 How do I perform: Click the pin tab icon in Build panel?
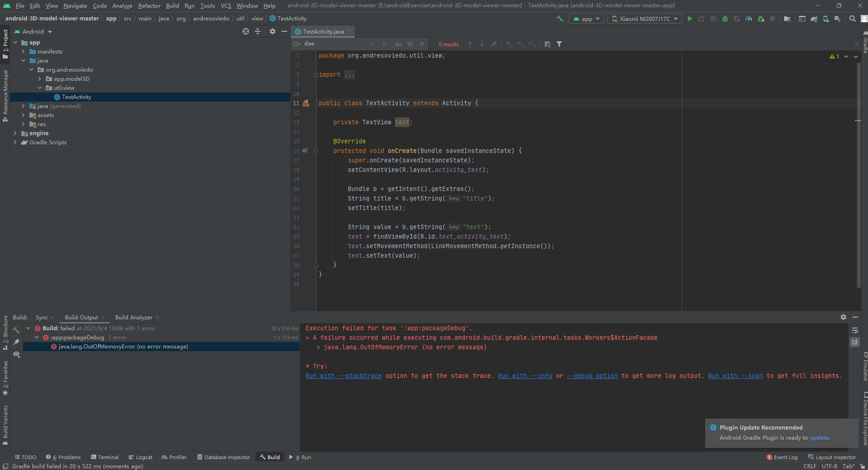point(16,342)
